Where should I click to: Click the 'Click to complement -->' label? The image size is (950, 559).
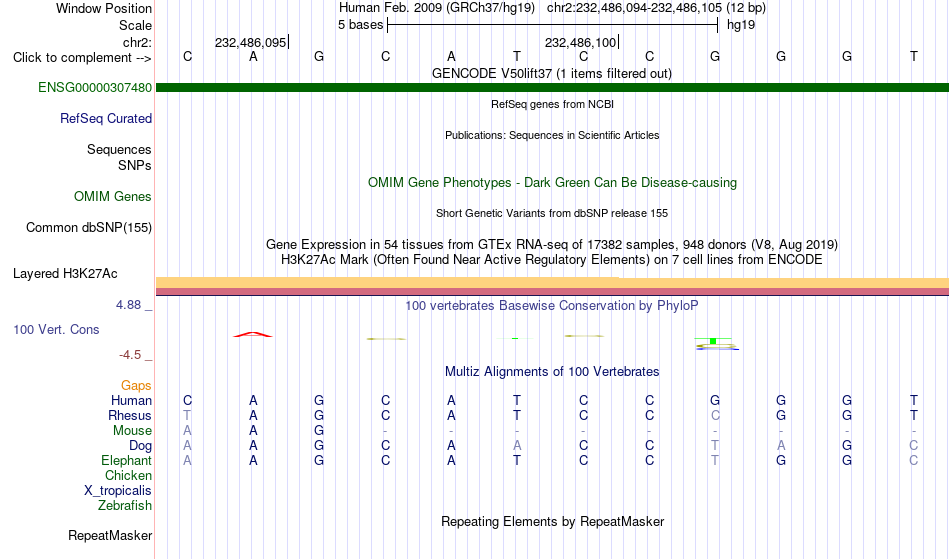82,58
